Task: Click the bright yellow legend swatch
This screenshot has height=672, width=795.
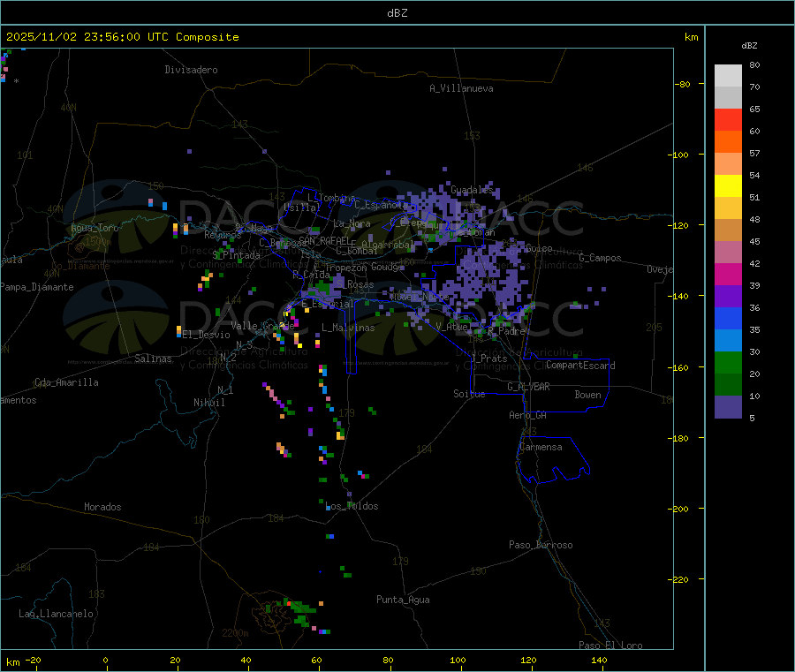Action: pos(728,186)
